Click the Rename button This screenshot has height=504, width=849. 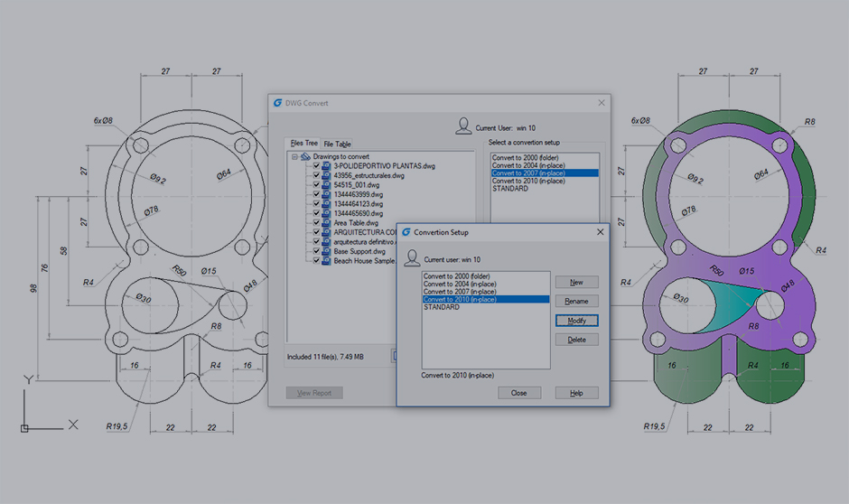click(x=576, y=301)
